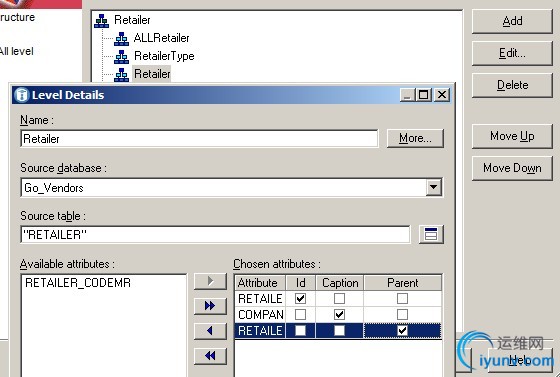Select the COMPAN attribute row name
The width and height of the screenshot is (560, 377).
coord(260,315)
